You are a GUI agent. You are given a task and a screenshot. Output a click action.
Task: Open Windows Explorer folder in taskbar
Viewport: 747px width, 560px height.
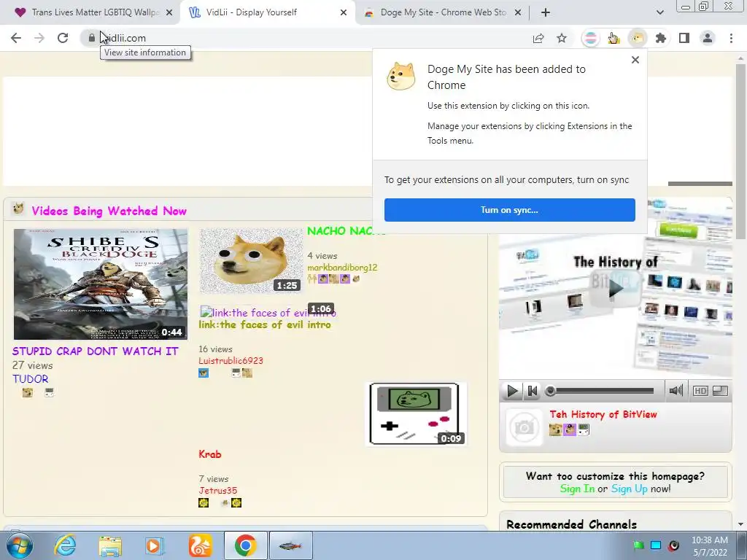[110, 545]
